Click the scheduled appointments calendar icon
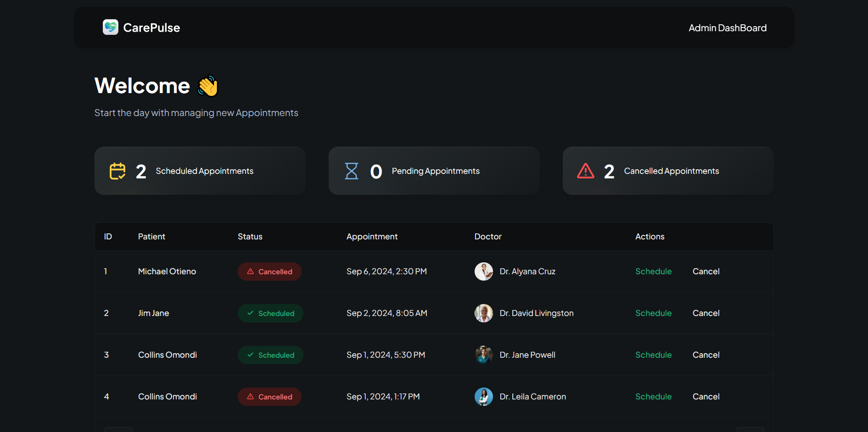The image size is (868, 432). (118, 171)
